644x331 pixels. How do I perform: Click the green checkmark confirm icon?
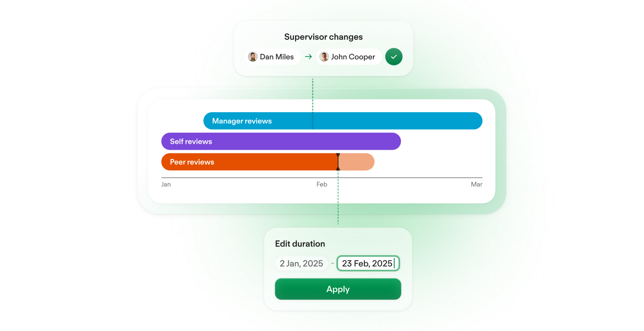[394, 57]
